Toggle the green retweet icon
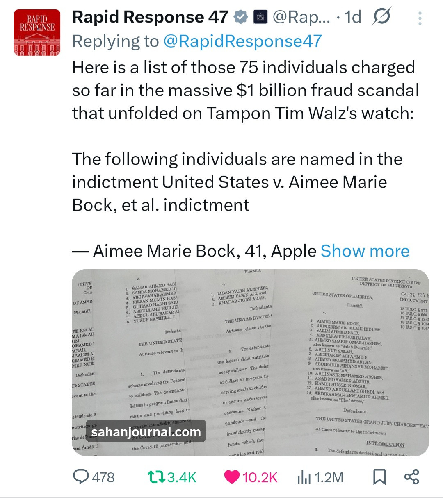The width and height of the screenshot is (443, 504). pos(156,477)
